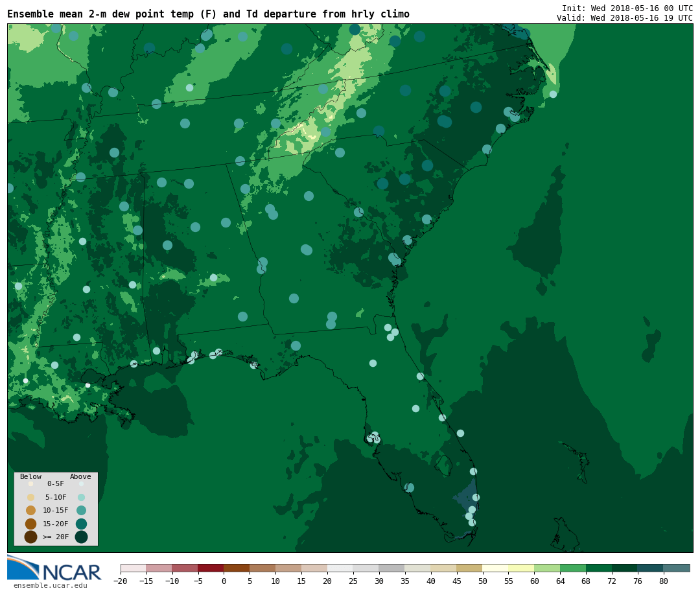Select colorbar swatch between -5 and 0
The image size is (700, 593).
pyautogui.click(x=211, y=568)
